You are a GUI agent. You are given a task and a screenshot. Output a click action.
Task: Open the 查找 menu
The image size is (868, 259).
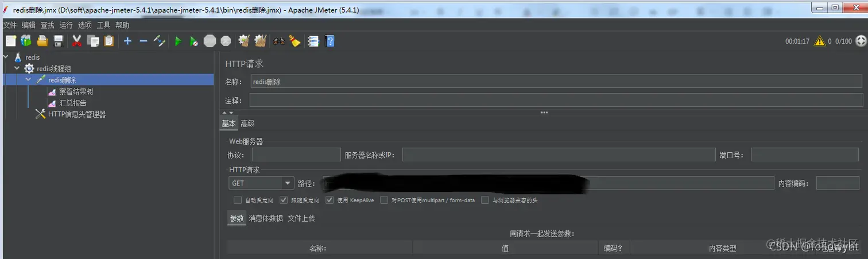click(47, 25)
